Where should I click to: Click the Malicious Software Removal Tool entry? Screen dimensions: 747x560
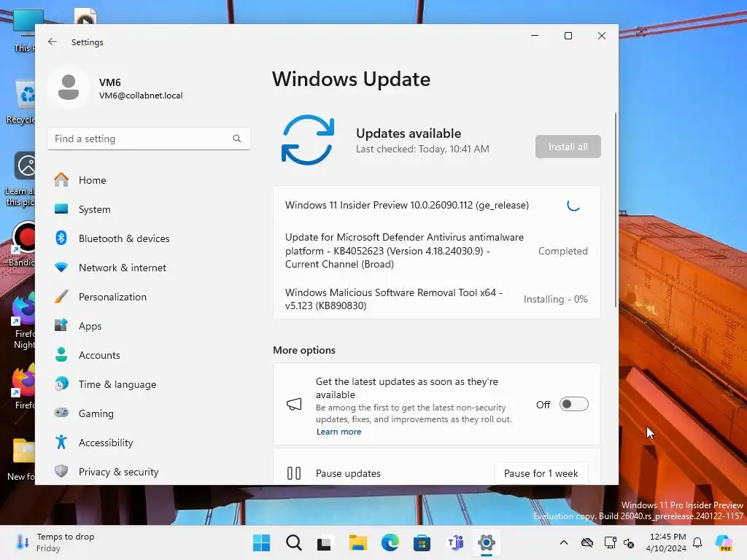393,299
